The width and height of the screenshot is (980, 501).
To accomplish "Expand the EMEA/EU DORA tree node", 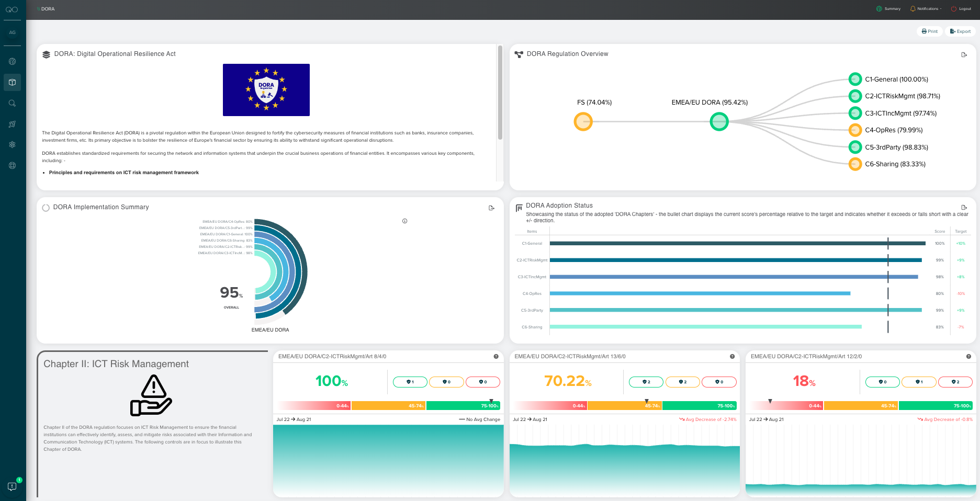I will pyautogui.click(x=719, y=122).
